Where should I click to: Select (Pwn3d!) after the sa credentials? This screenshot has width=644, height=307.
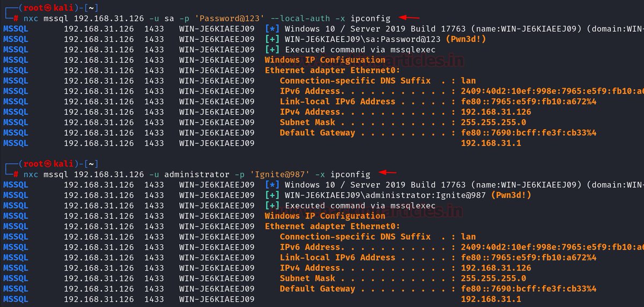465,39
